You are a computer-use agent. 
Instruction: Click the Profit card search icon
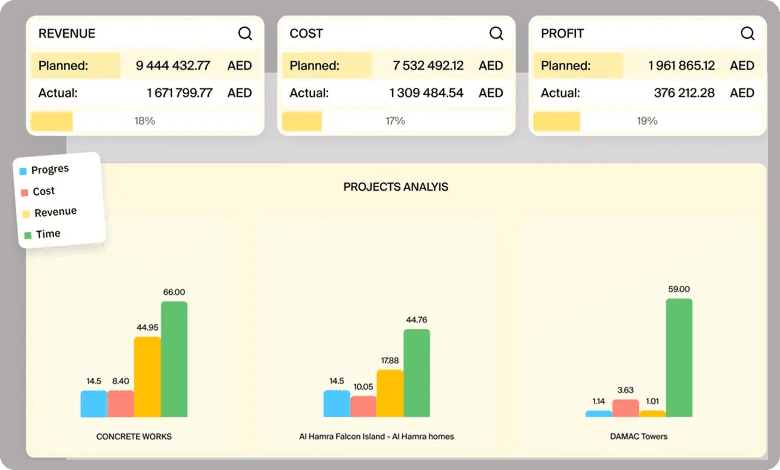click(x=747, y=33)
